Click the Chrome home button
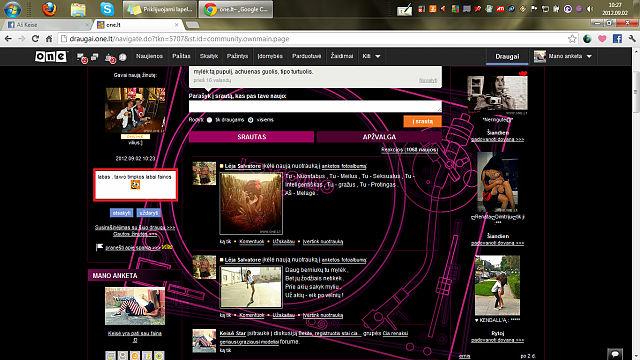The image size is (640, 360). pyautogui.click(x=49, y=39)
